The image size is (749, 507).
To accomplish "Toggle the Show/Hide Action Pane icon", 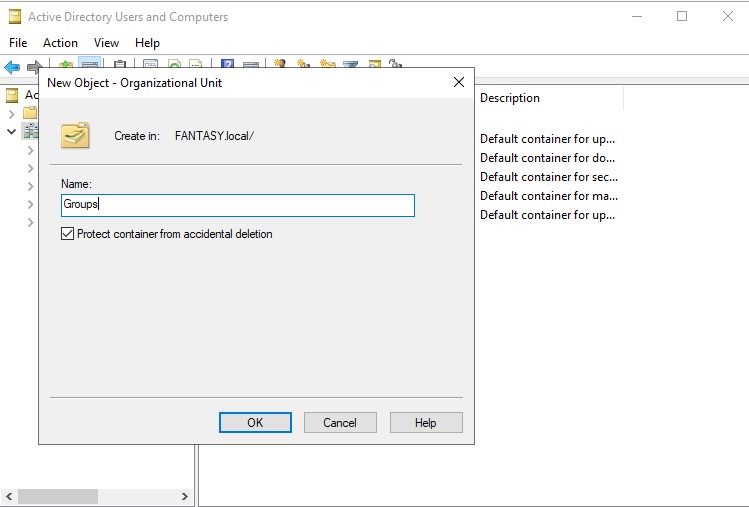I will (251, 64).
